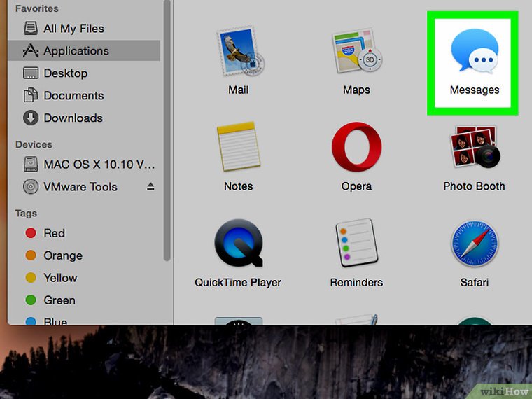Open the Reminders app
Viewport: 532px width, 399px height.
pos(356,246)
